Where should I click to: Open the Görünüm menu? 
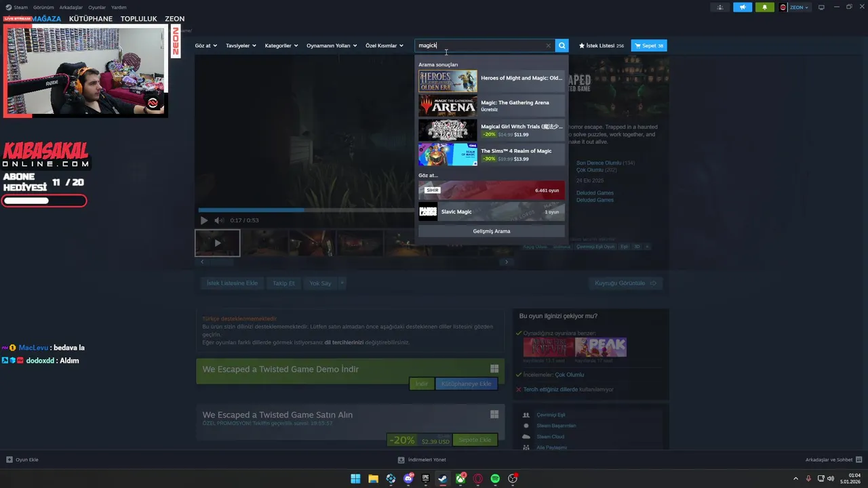[43, 7]
